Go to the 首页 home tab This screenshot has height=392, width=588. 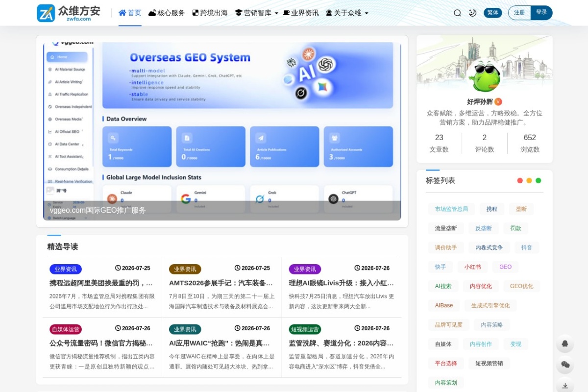(x=130, y=13)
